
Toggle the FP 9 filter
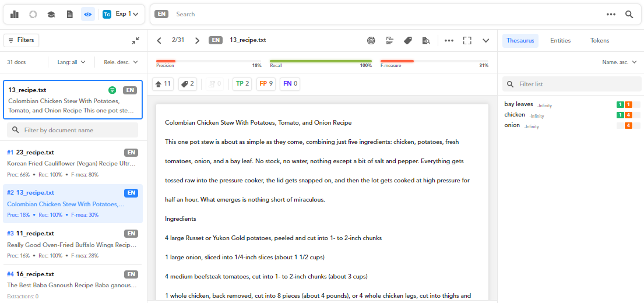tap(266, 84)
